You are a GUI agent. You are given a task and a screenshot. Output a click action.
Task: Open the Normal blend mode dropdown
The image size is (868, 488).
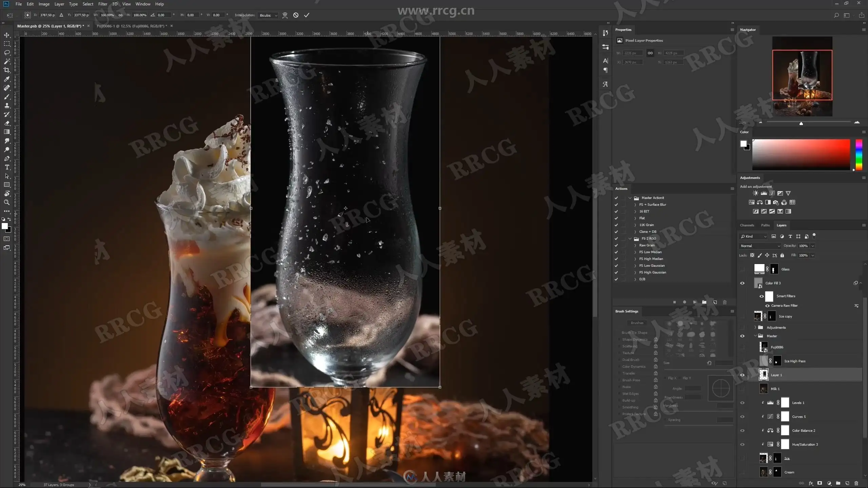pos(759,246)
